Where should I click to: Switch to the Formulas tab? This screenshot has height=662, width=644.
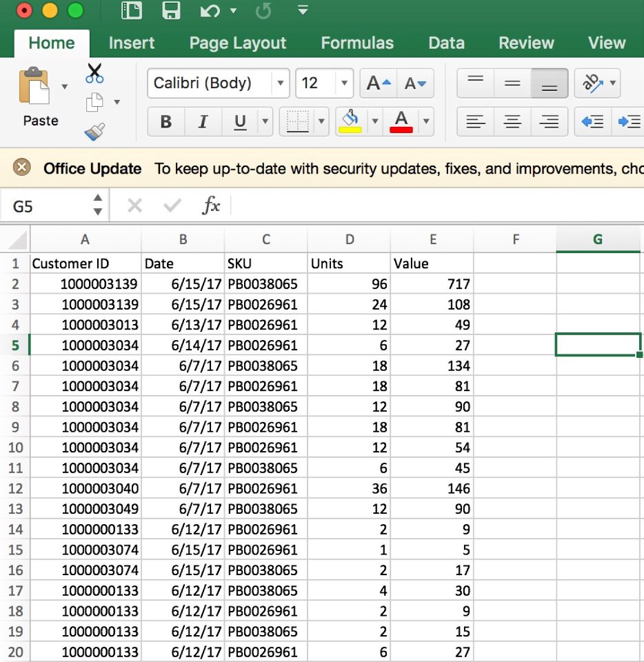357,43
